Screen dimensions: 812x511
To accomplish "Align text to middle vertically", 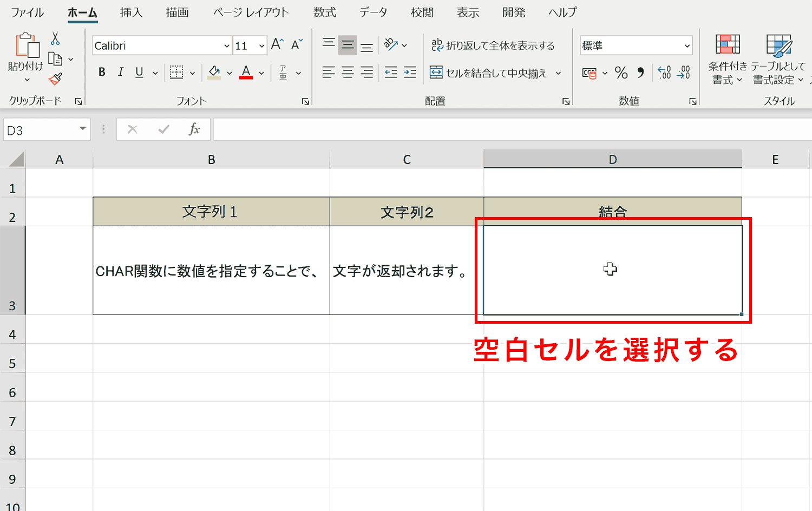I will [348, 45].
